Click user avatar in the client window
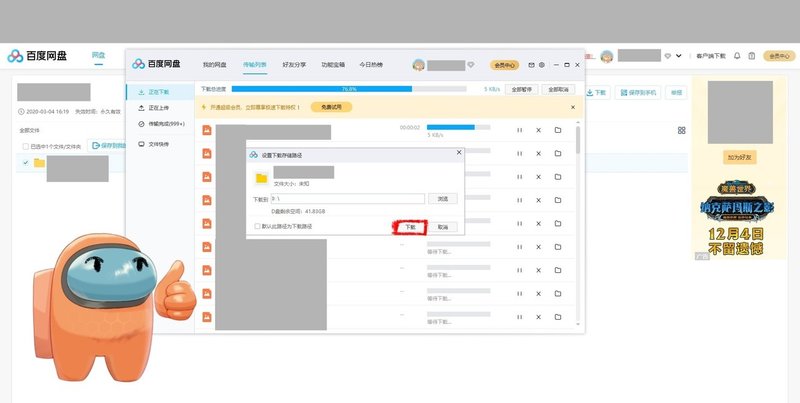The width and height of the screenshot is (800, 403). tap(418, 65)
